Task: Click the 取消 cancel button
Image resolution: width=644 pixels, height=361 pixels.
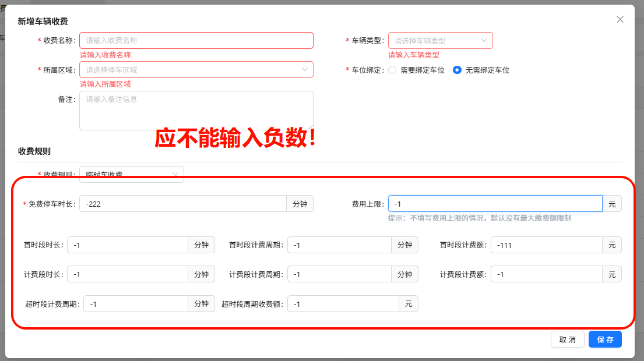Action: pos(567,339)
